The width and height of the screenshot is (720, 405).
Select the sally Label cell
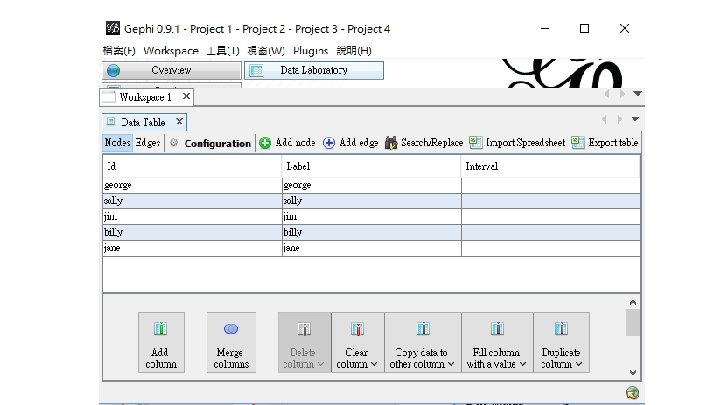[x=371, y=201]
